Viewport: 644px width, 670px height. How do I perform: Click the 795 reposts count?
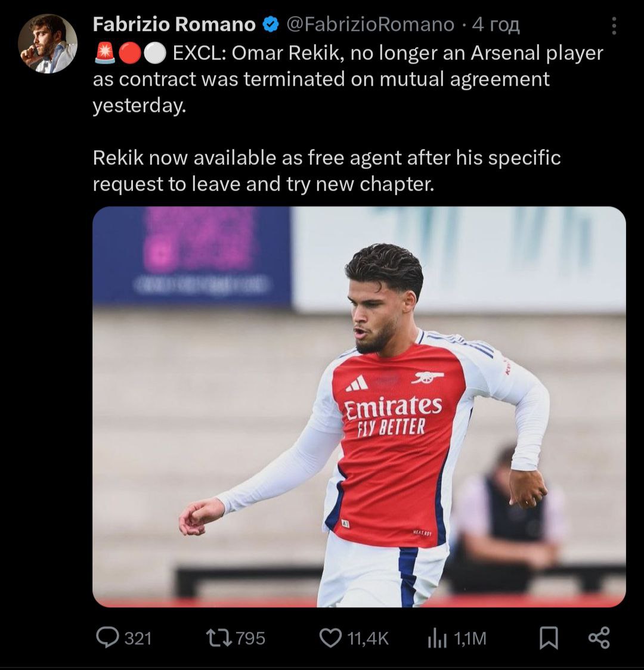(x=250, y=639)
